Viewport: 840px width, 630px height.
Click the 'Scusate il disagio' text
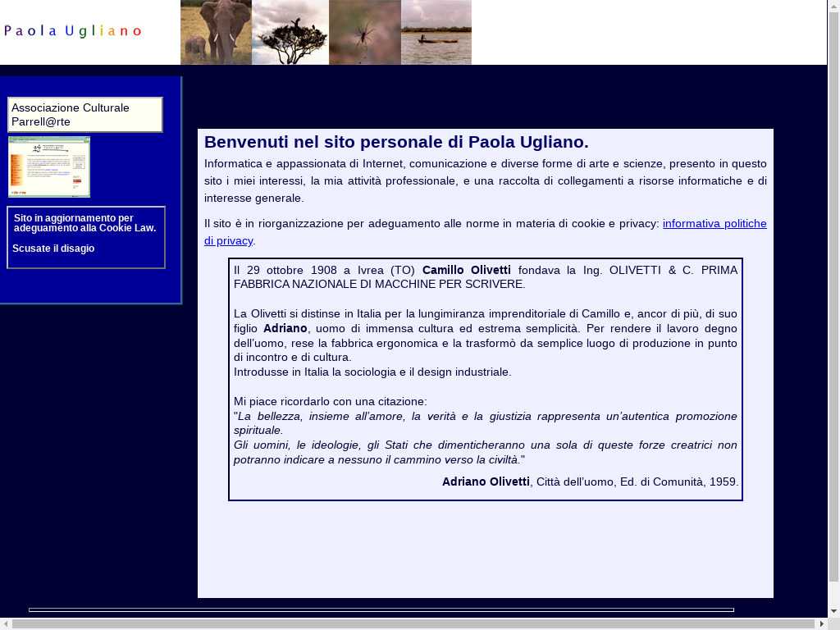tap(53, 249)
